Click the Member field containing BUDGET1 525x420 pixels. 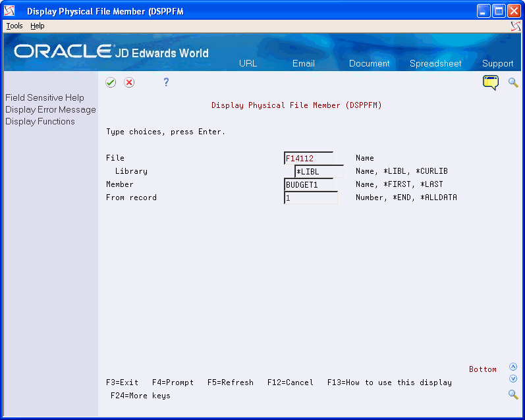(x=308, y=184)
